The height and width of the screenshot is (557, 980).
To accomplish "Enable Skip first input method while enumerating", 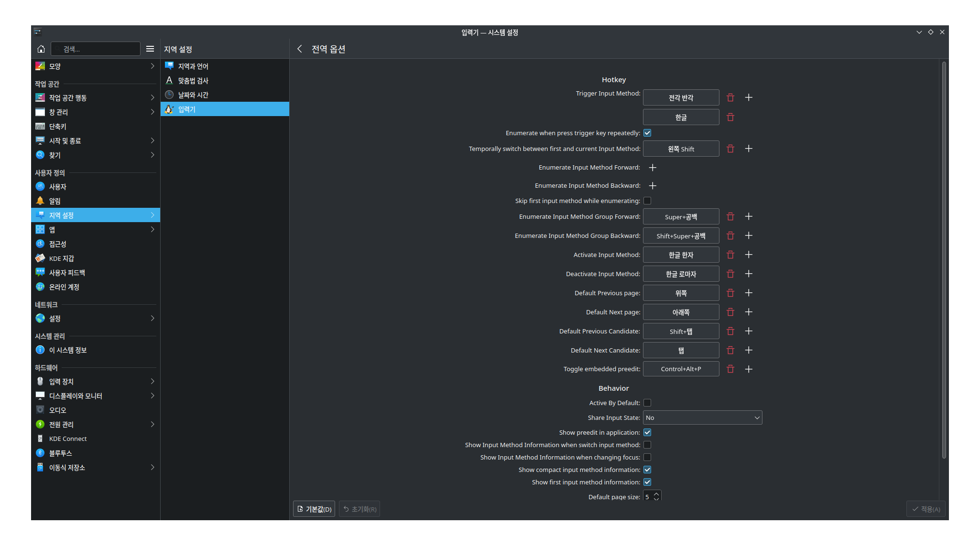I will [x=647, y=201].
